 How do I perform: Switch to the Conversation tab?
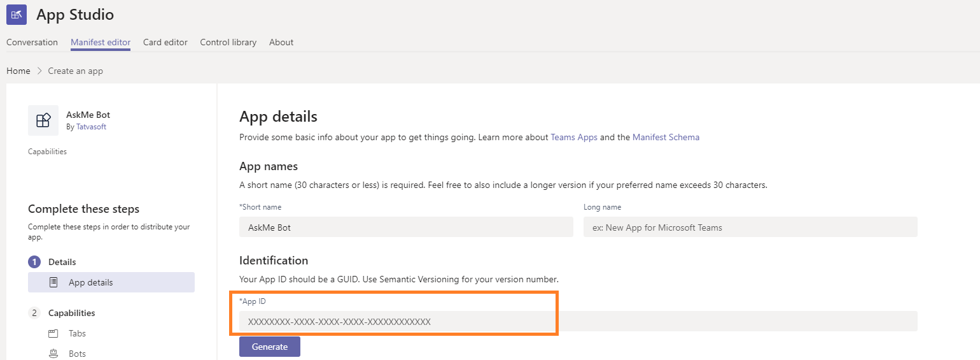pyautogui.click(x=32, y=42)
